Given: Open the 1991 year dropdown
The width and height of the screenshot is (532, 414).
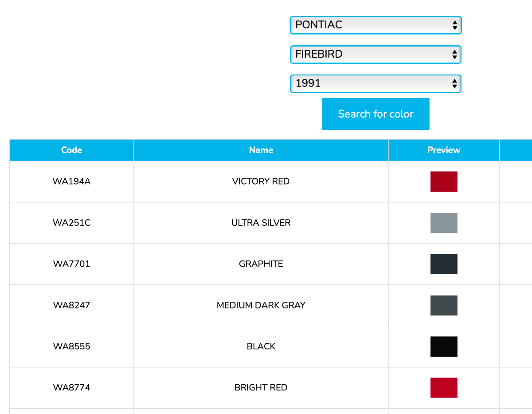Looking at the screenshot, I should [x=376, y=83].
